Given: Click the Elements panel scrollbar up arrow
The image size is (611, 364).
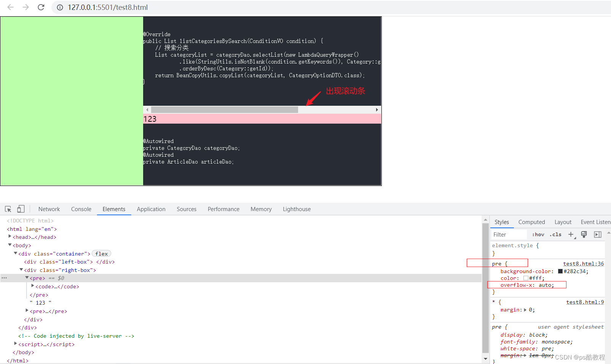Looking at the screenshot, I should click(485, 219).
